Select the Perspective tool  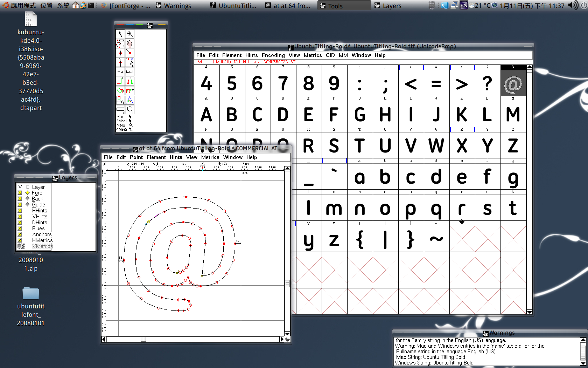coord(130,100)
